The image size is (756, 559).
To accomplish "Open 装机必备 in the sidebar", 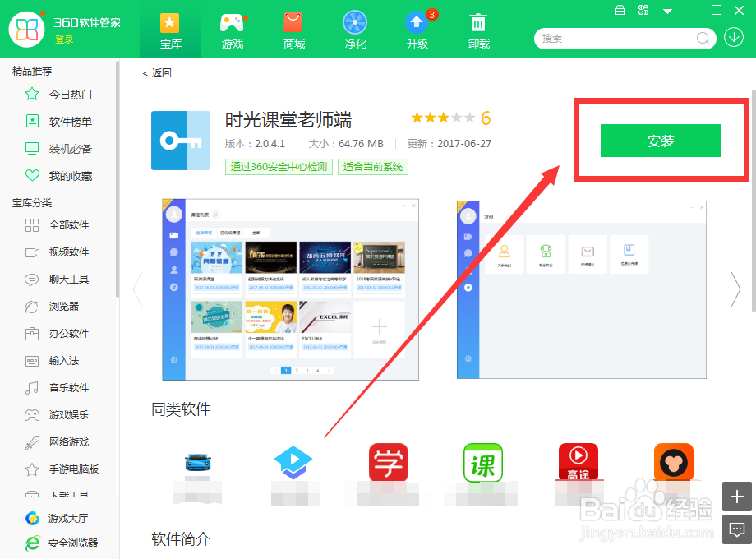I will 59,149.
